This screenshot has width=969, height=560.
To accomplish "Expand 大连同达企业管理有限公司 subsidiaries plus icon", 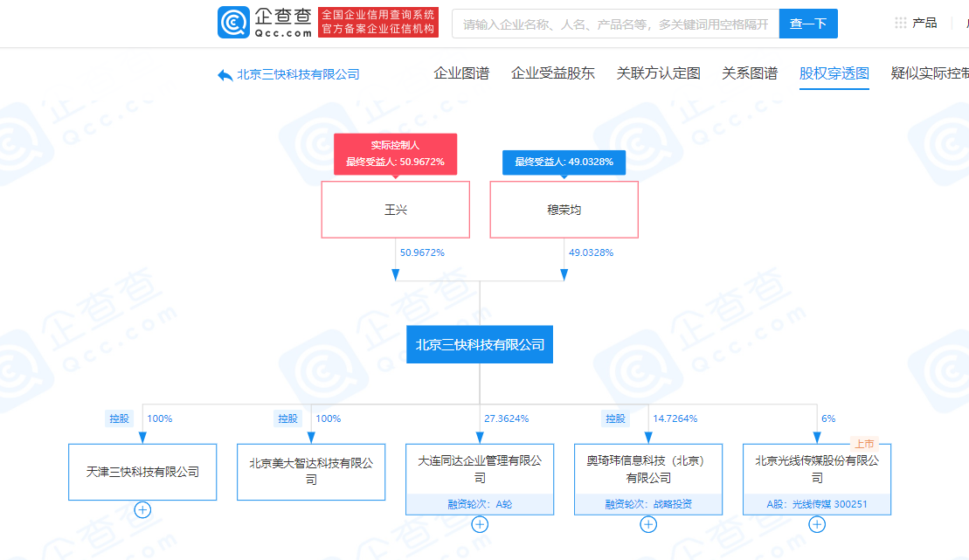I will pyautogui.click(x=480, y=524).
